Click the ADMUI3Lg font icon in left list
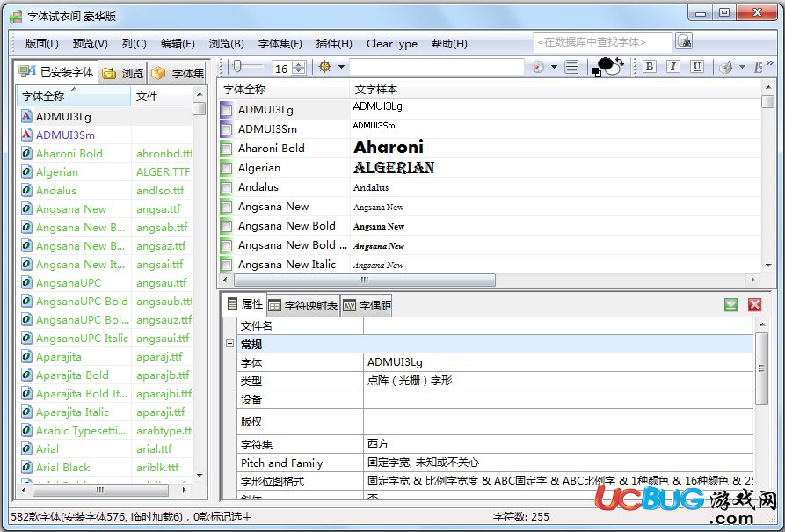This screenshot has width=785, height=532. tap(26, 116)
